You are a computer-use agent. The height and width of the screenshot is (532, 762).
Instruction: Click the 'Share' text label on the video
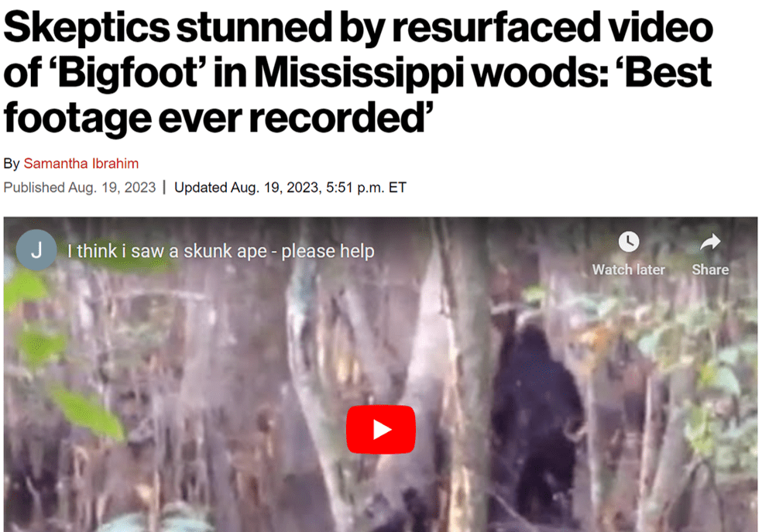[x=710, y=269]
